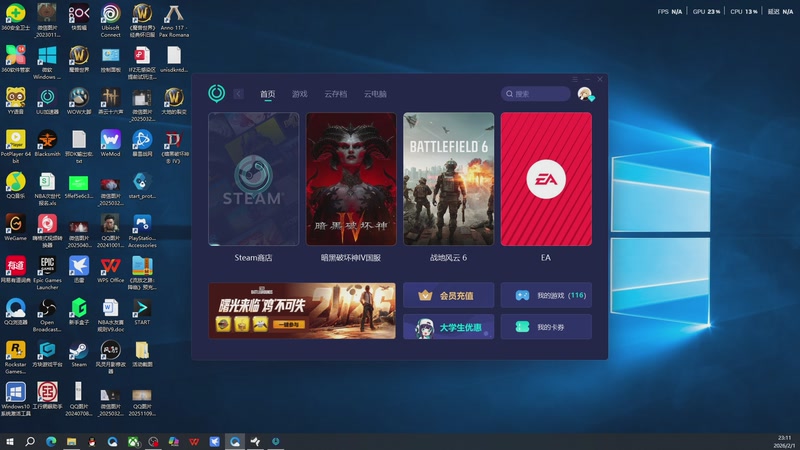Click the clock in the system tray
Viewport: 800px width, 450px height.
point(785,442)
